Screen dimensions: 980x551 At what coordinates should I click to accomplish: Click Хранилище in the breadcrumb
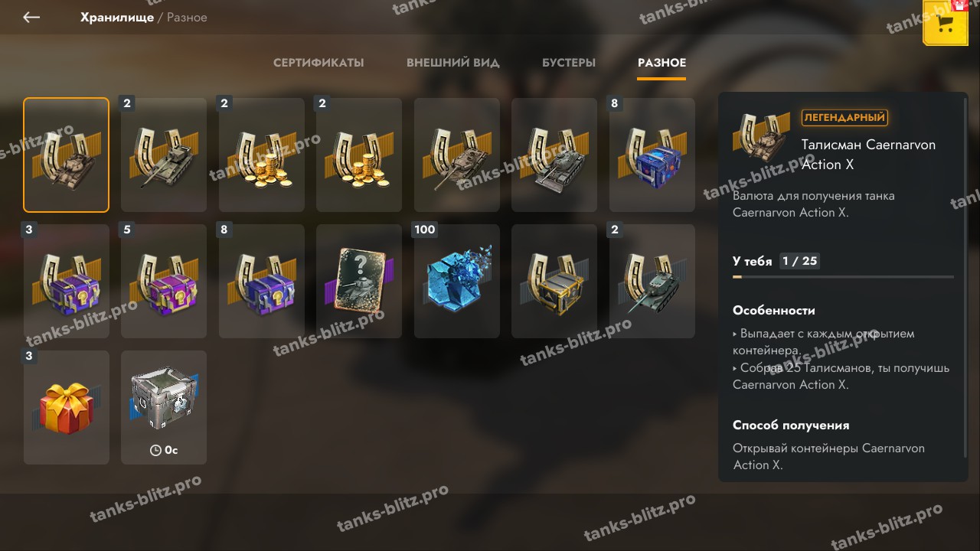click(117, 17)
